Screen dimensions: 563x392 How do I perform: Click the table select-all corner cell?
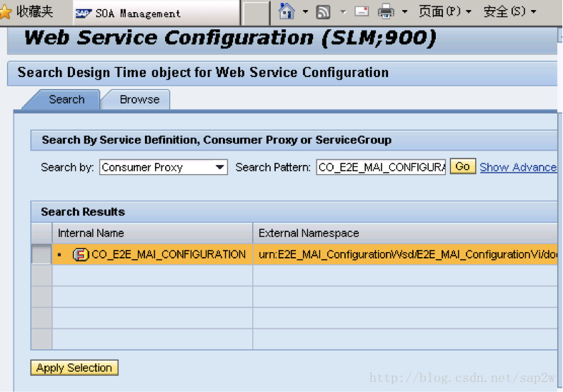click(41, 233)
